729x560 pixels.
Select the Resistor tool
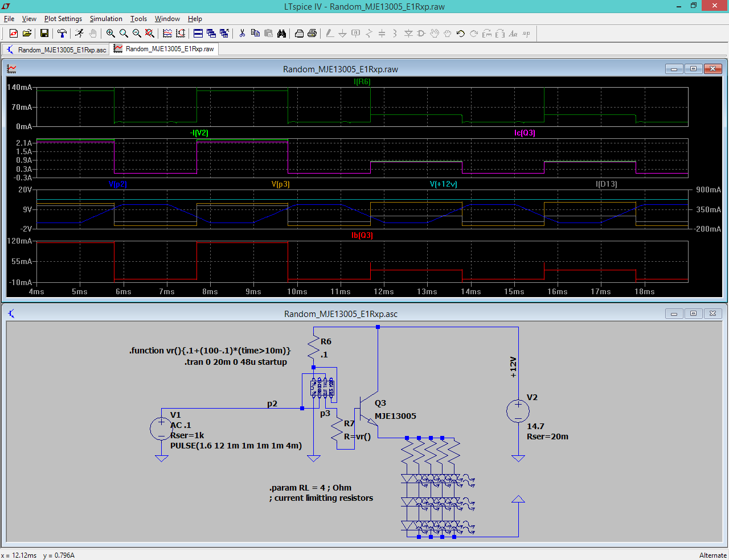click(369, 34)
